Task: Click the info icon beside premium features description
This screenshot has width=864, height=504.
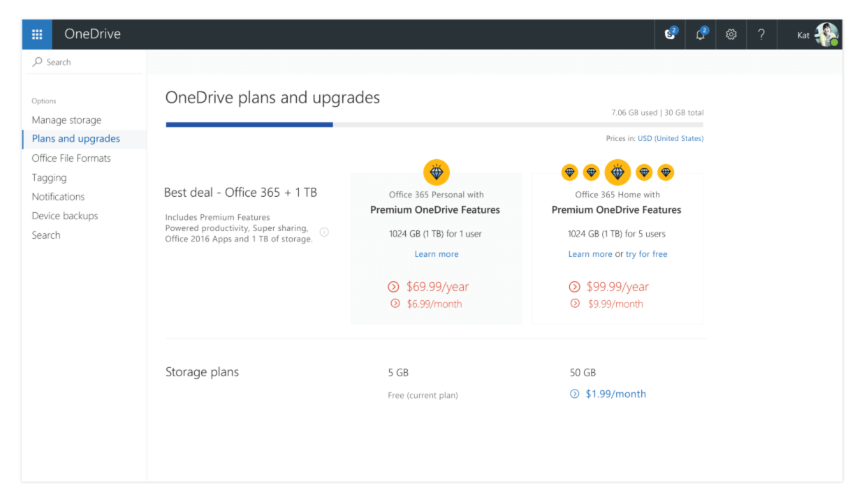Action: pos(324,232)
